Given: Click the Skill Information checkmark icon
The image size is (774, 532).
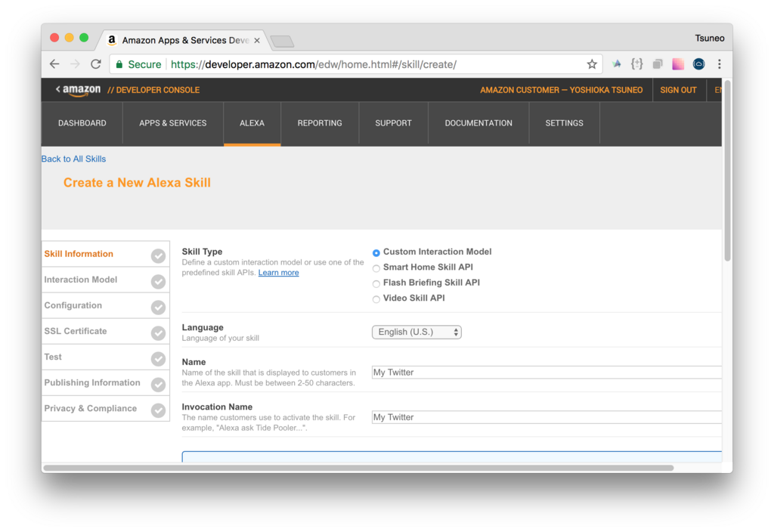Looking at the screenshot, I should click(158, 255).
